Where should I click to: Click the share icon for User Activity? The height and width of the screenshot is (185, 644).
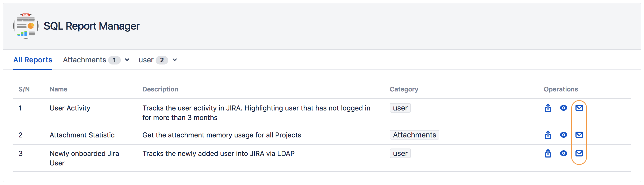(x=548, y=108)
